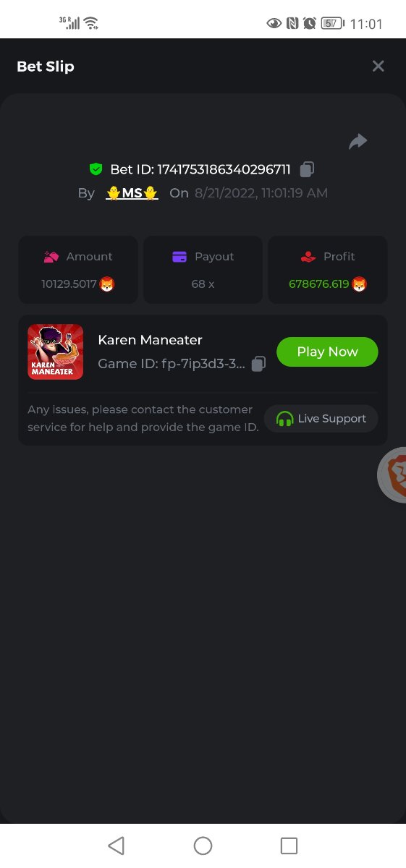Tap the floating Brave lion bubble

pyautogui.click(x=392, y=475)
